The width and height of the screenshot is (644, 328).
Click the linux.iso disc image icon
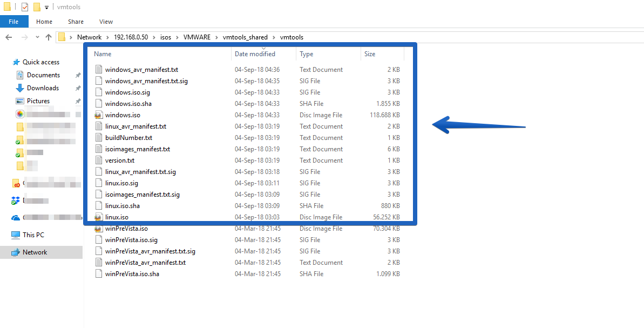point(98,217)
